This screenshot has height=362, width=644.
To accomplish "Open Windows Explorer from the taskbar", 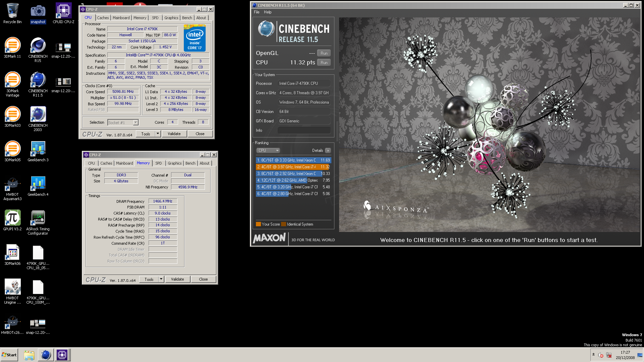I will (29, 355).
